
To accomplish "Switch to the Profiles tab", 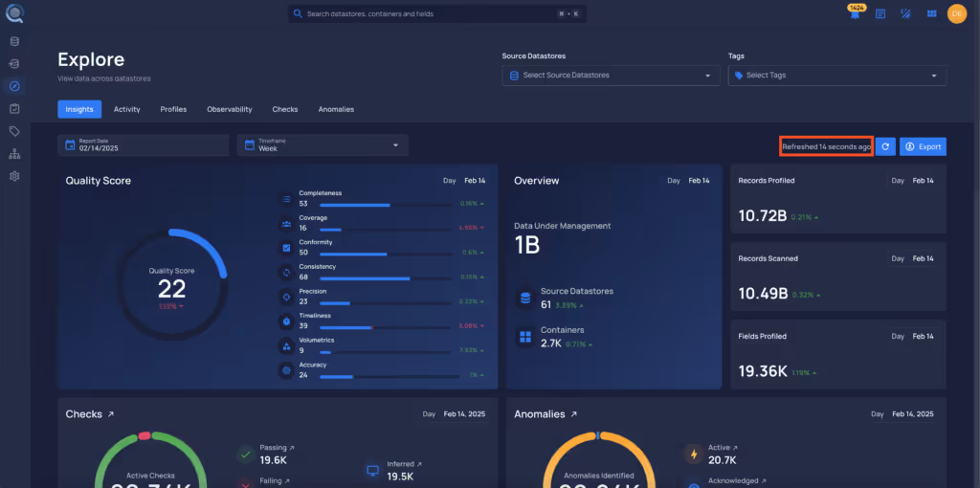I will click(174, 109).
